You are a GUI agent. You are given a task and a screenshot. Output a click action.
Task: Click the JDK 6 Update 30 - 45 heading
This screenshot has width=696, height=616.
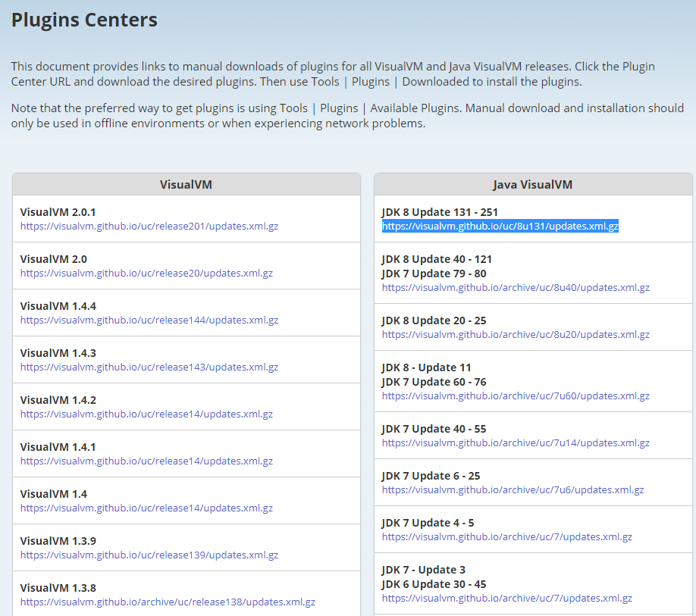pos(434,584)
